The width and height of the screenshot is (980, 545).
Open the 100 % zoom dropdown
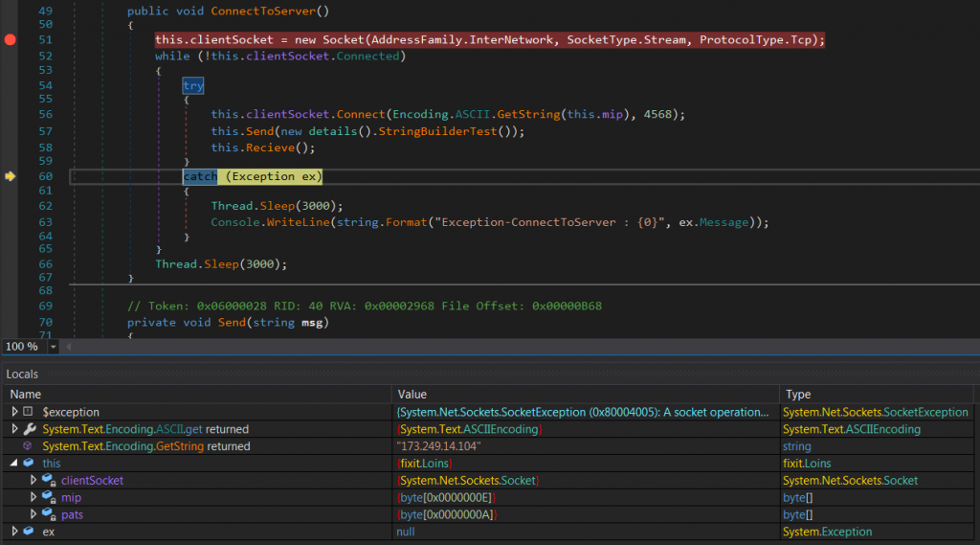pos(54,346)
